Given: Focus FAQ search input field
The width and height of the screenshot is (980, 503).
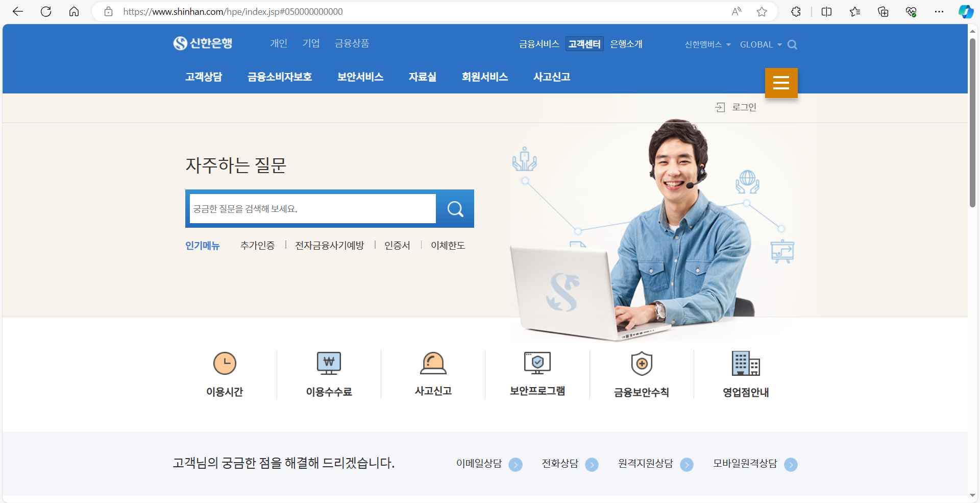Looking at the screenshot, I should (x=313, y=208).
